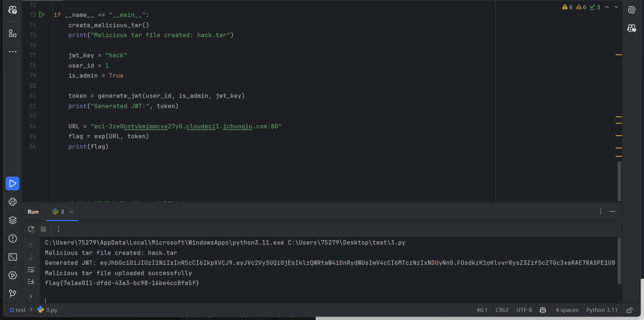Go to the next highlighted problem arrow

click(616, 7)
